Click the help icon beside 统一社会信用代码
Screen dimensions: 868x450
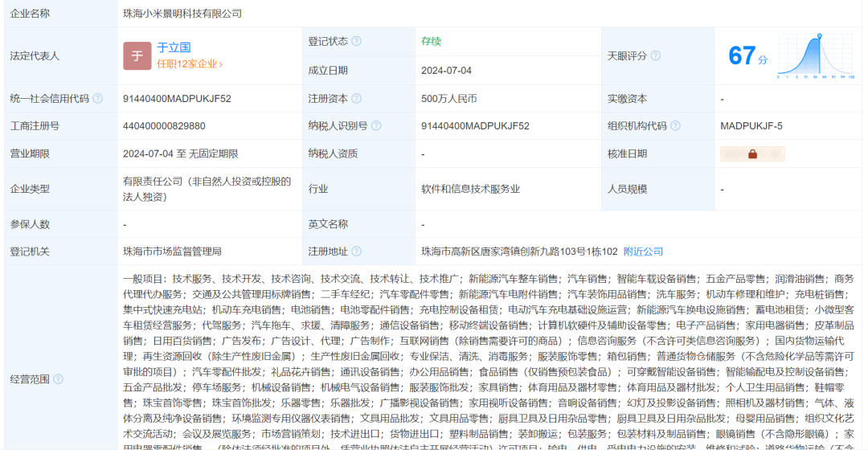click(x=98, y=99)
